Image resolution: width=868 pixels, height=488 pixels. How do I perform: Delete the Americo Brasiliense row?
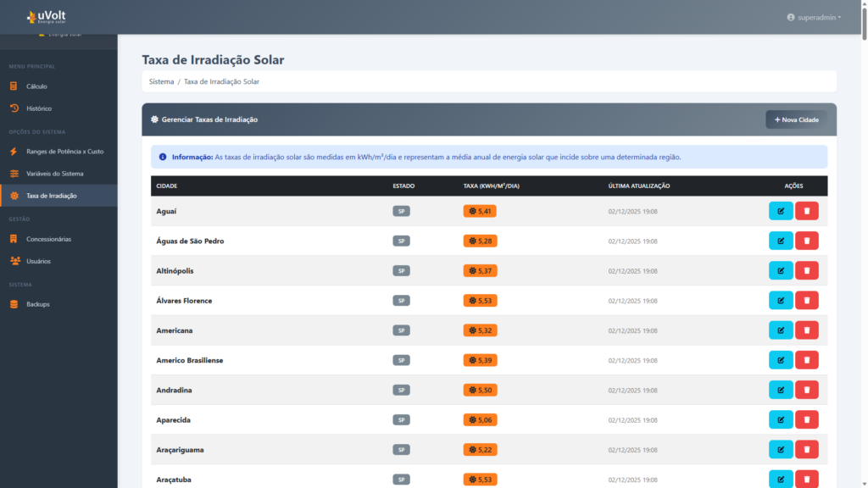[807, 360]
